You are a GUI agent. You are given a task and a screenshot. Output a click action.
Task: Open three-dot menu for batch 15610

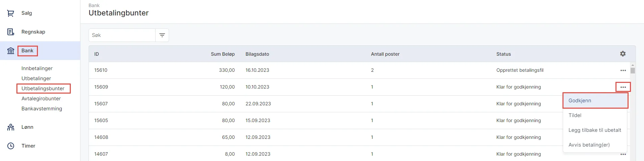click(623, 70)
